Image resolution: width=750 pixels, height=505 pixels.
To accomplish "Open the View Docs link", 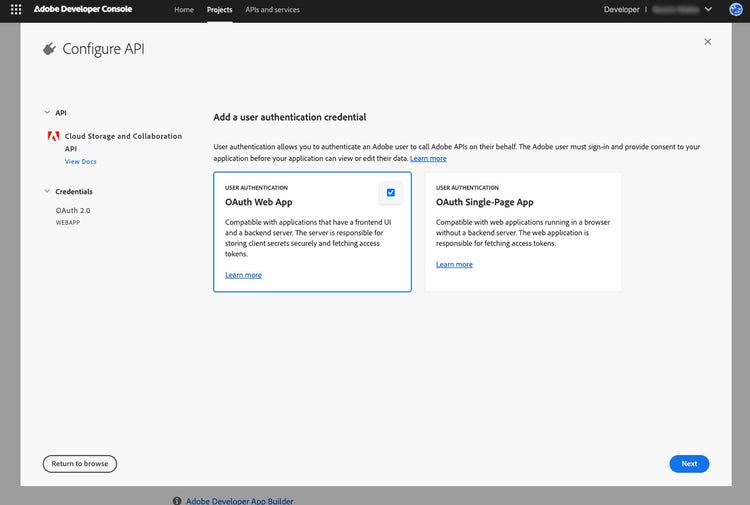I will click(80, 162).
